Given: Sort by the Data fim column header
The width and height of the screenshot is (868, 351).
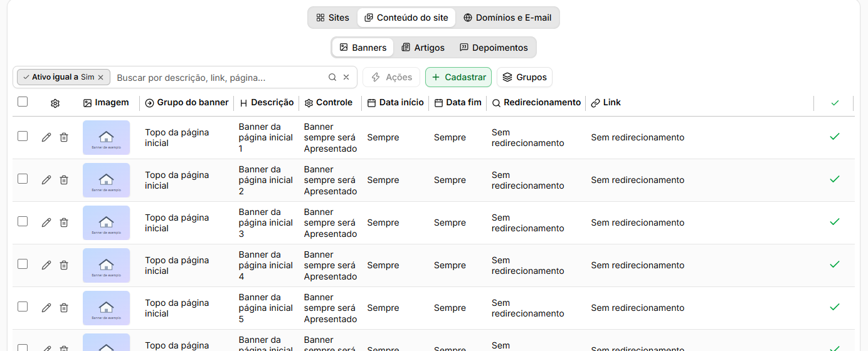Looking at the screenshot, I should tap(458, 103).
